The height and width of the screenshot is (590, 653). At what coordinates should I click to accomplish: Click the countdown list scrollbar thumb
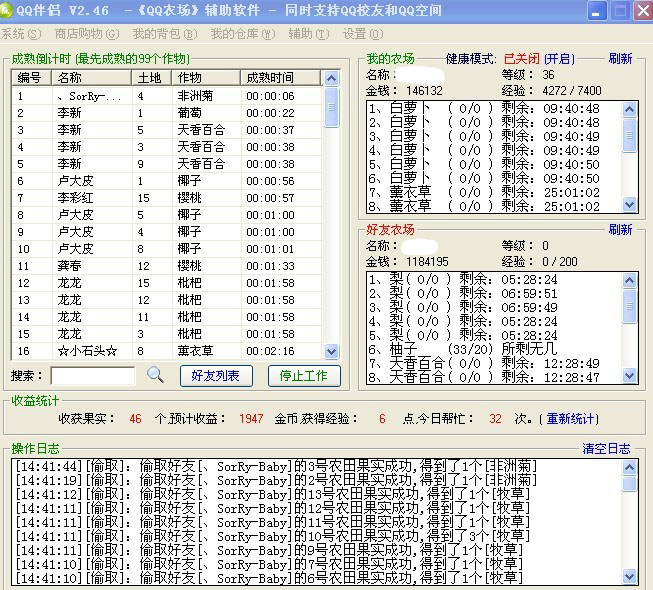click(x=331, y=107)
